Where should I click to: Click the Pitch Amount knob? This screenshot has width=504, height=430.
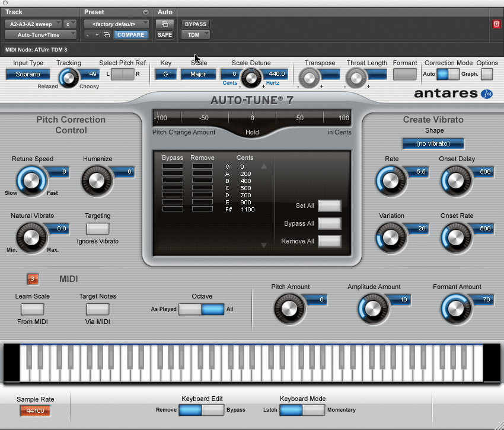coord(289,309)
